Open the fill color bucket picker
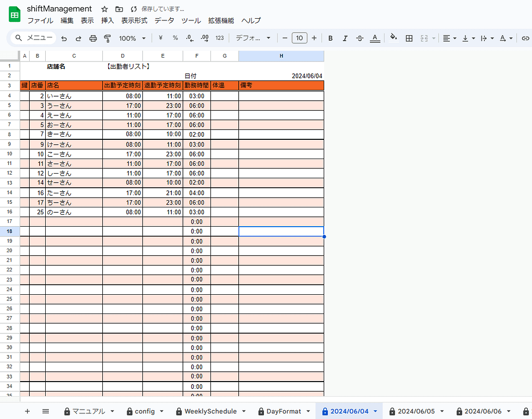The height and width of the screenshot is (419, 532). point(393,38)
